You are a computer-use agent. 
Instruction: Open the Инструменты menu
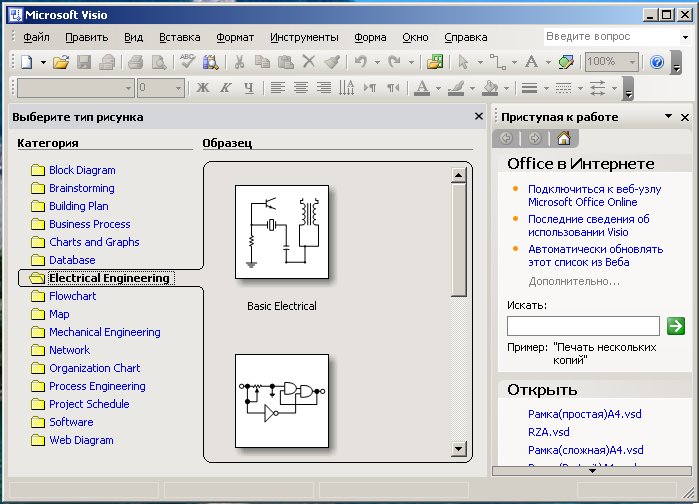tap(304, 37)
